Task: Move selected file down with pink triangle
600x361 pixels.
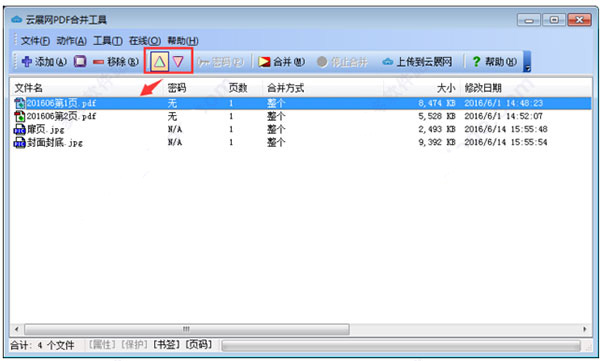Action: [178, 62]
